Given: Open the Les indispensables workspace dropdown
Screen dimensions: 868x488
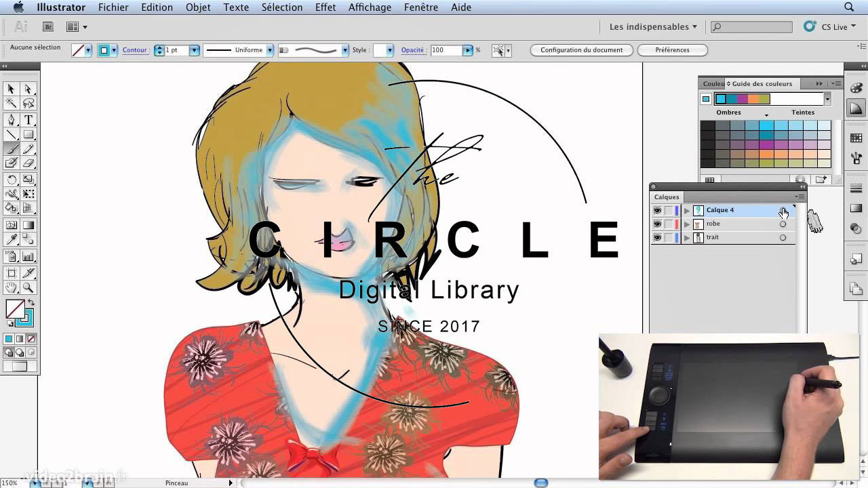Looking at the screenshot, I should pos(653,27).
